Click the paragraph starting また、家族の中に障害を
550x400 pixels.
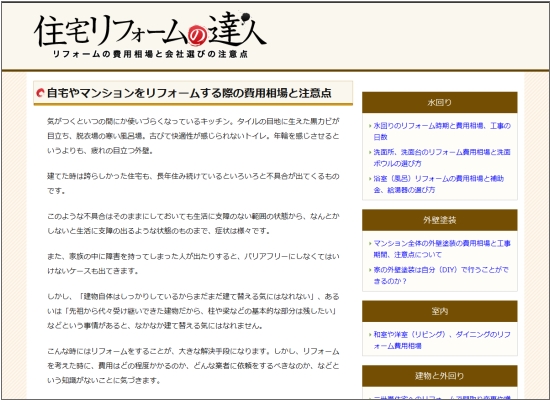coord(193,264)
